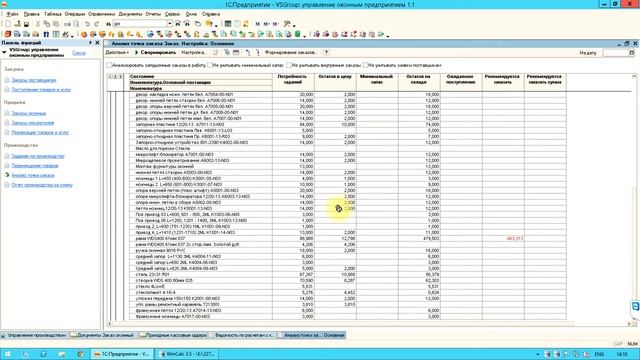Click the M memory button in the toolbar
The image size is (640, 360).
pyautogui.click(x=258, y=24)
